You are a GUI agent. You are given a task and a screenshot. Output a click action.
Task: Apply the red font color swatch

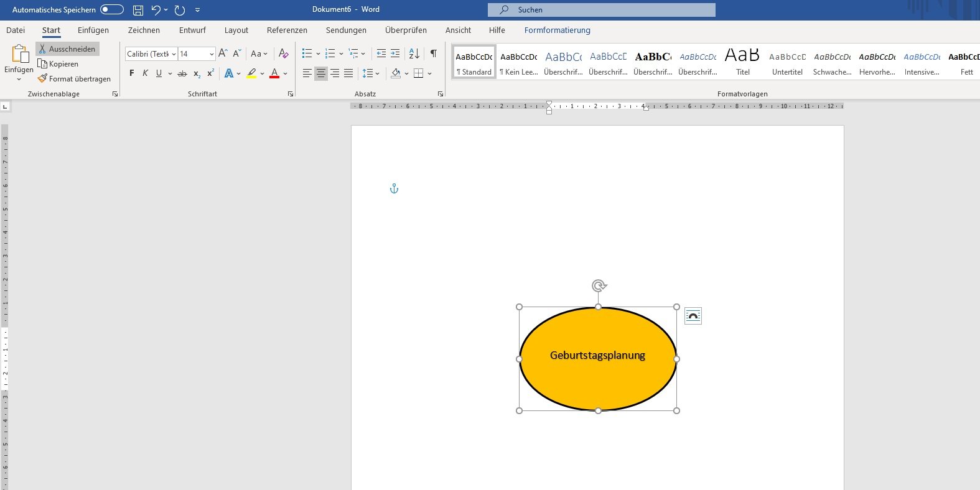tap(274, 73)
